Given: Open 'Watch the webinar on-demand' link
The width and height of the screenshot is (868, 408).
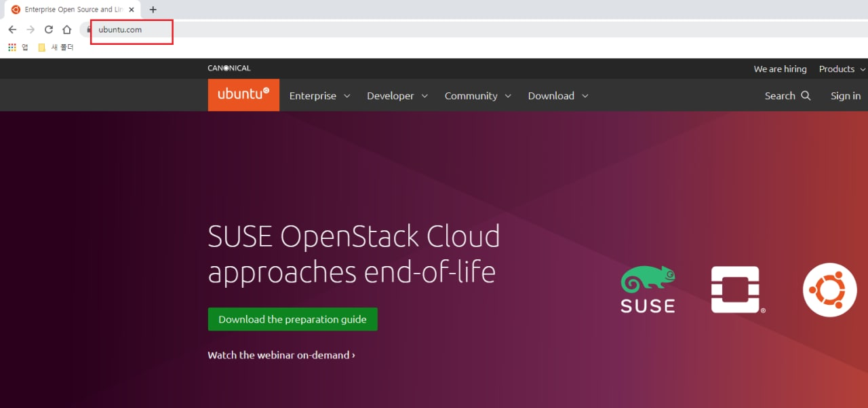Looking at the screenshot, I should click(281, 355).
